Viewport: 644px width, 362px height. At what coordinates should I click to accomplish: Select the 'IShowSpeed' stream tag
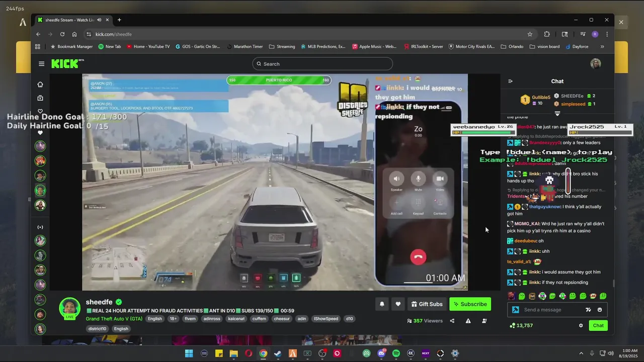pyautogui.click(x=326, y=319)
